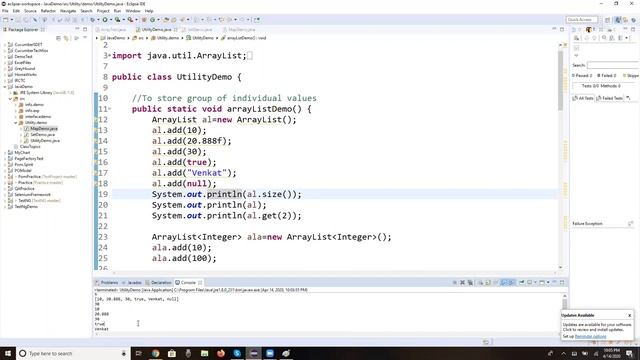This screenshot has width=640, height=360.
Task: Open the New file dropdown arrow
Action: tap(12, 20)
